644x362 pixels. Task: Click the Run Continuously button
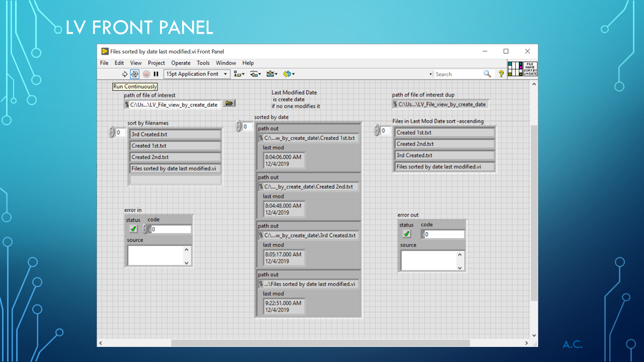point(135,74)
